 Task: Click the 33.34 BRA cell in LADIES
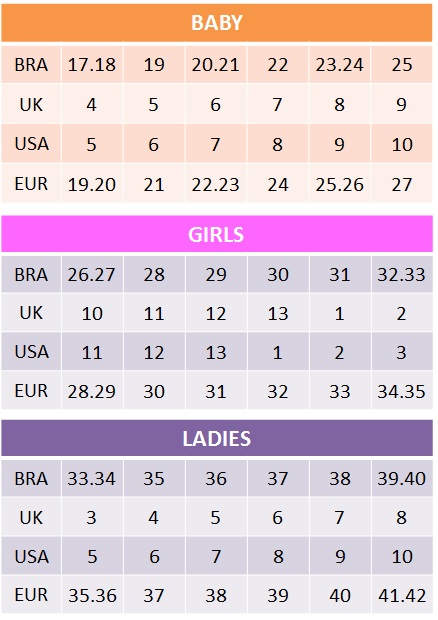point(92,478)
